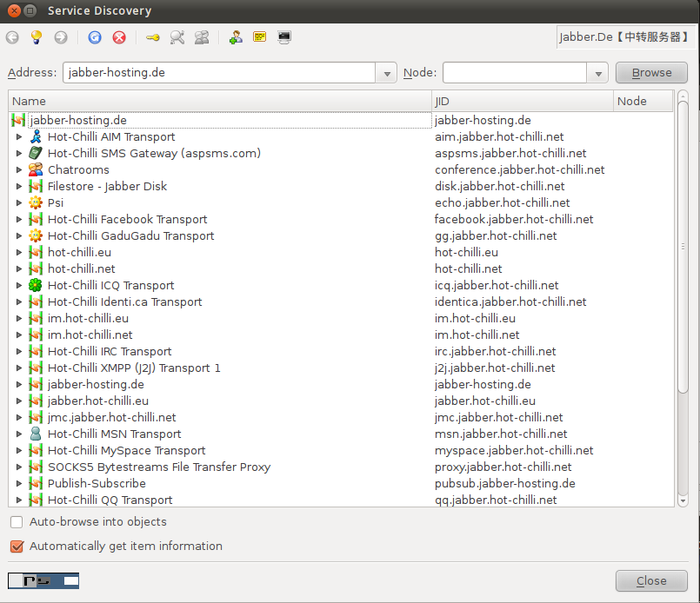Screen dimensions: 700x603
Task: Click the Jabber.De account label
Action: 625,37
